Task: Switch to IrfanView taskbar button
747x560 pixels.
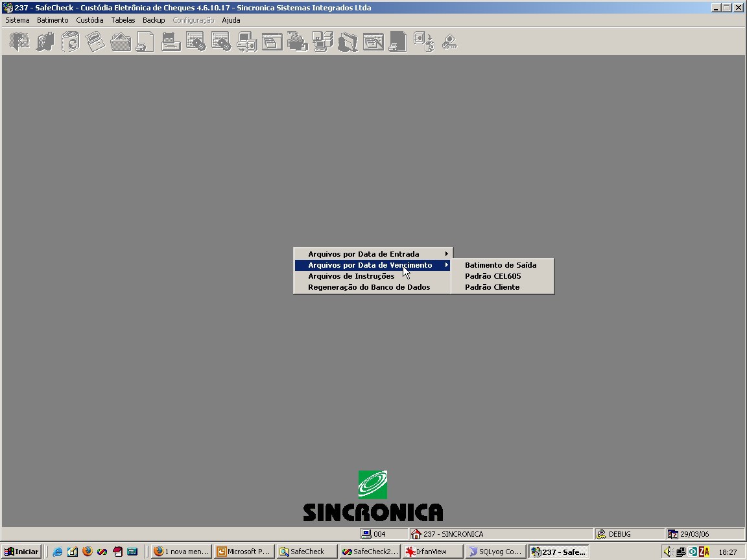Action: (x=433, y=552)
